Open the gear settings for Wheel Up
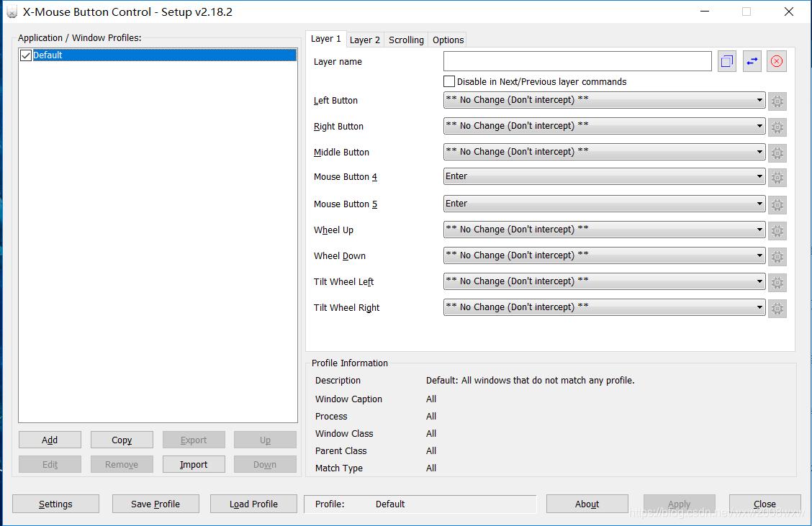 pos(777,230)
